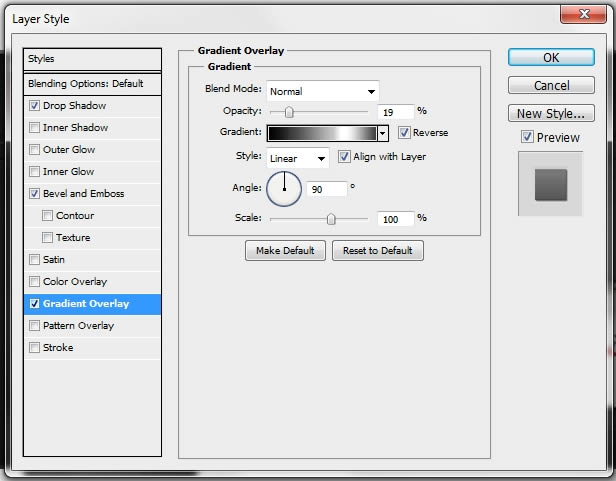The image size is (616, 481).
Task: Click the New Style... button
Action: click(x=551, y=113)
